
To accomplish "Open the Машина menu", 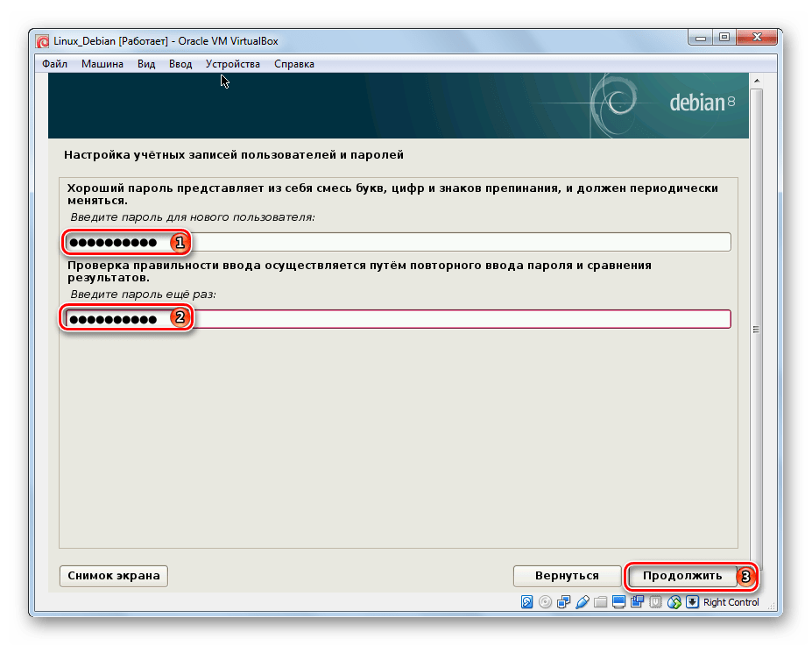I will pyautogui.click(x=102, y=64).
